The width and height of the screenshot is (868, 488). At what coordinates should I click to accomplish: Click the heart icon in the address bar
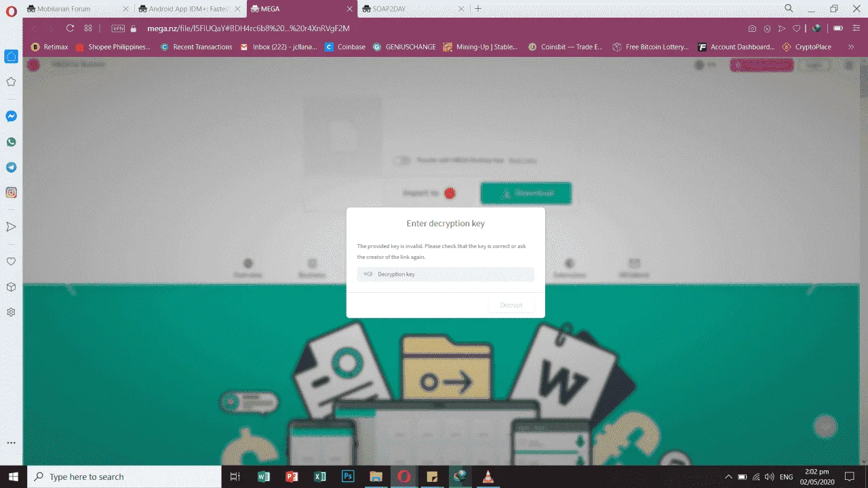[797, 28]
